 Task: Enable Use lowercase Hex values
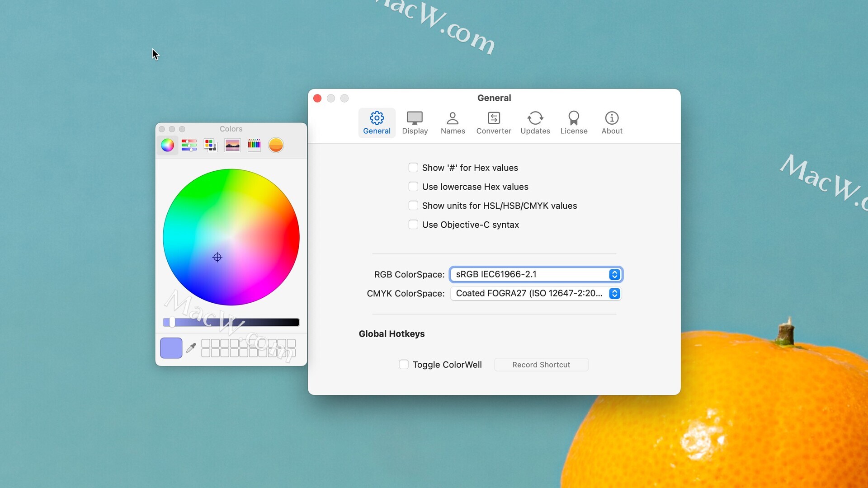click(413, 187)
